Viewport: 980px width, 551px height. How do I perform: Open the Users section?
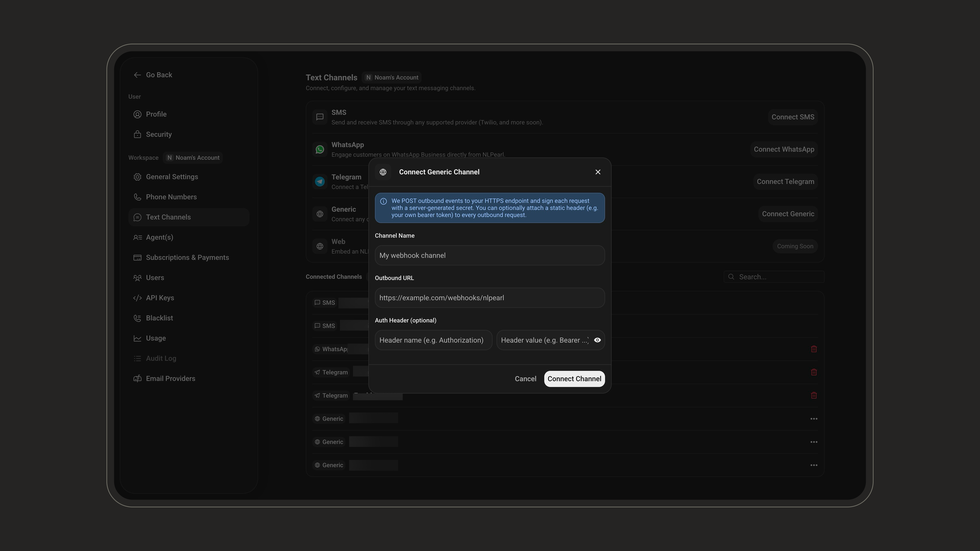(x=189, y=278)
